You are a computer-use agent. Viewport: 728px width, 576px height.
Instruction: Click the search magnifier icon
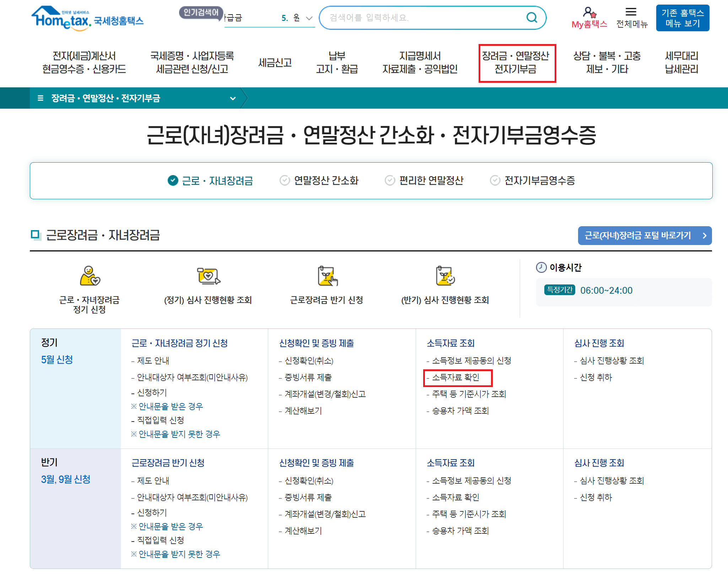click(532, 17)
